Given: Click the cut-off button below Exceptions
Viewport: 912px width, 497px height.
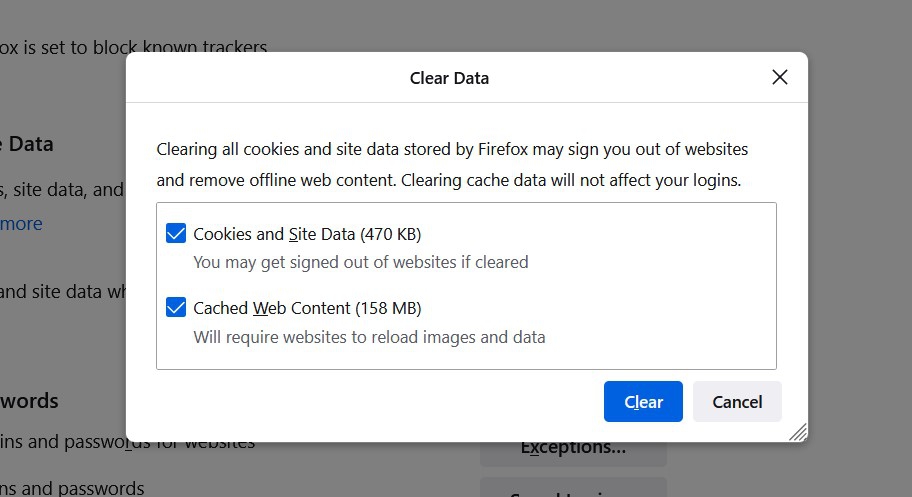Looking at the screenshot, I should tap(573, 488).
